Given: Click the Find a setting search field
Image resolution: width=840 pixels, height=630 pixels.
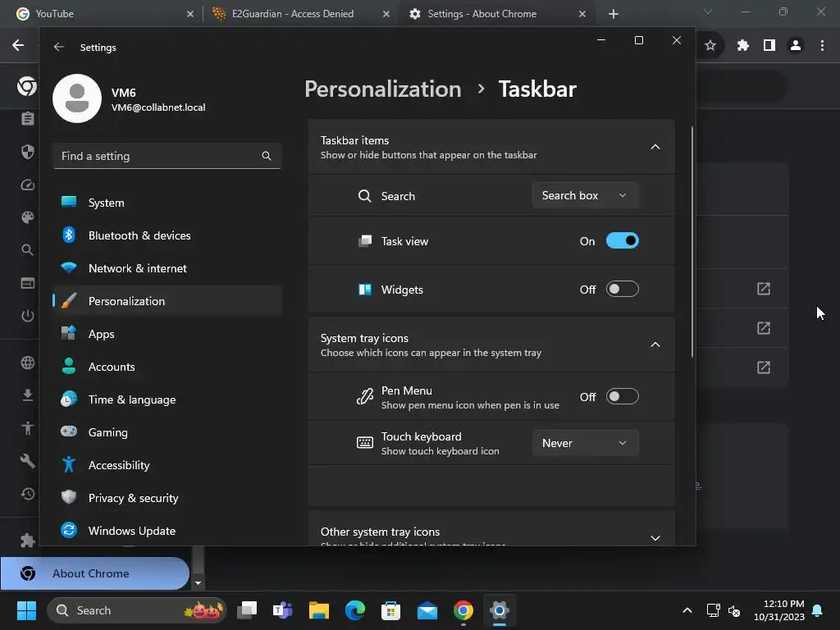Looking at the screenshot, I should point(167,156).
